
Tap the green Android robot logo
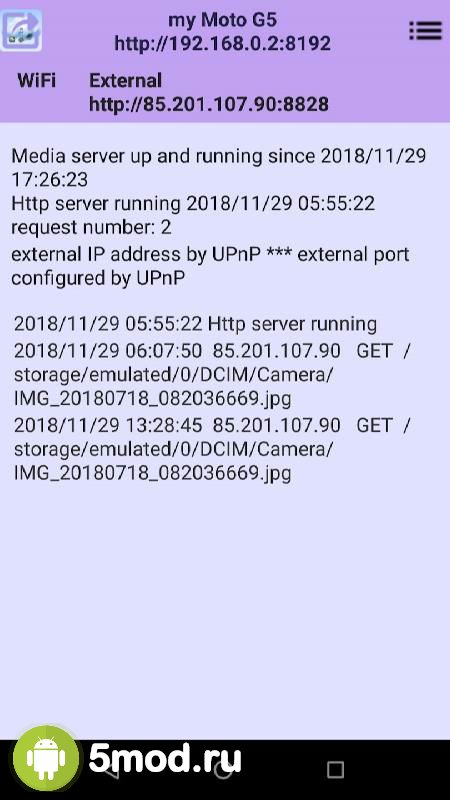coord(46,759)
